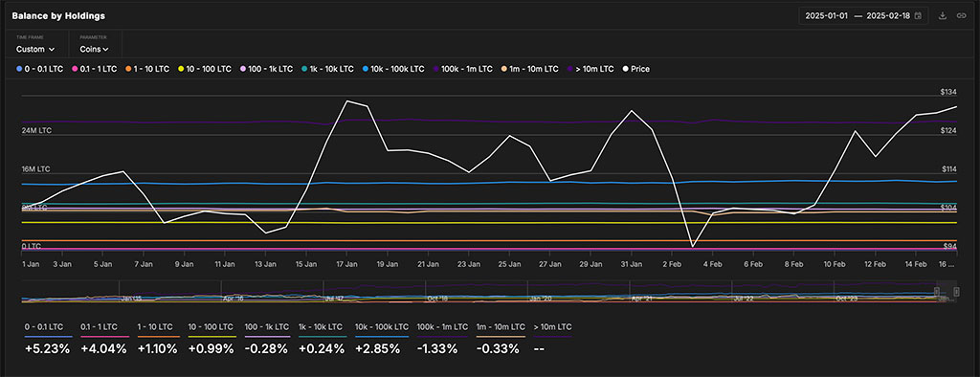Toggle the 0.1 - 1 LTC legend series
Image resolution: width=980 pixels, height=377 pixels.
[x=96, y=69]
